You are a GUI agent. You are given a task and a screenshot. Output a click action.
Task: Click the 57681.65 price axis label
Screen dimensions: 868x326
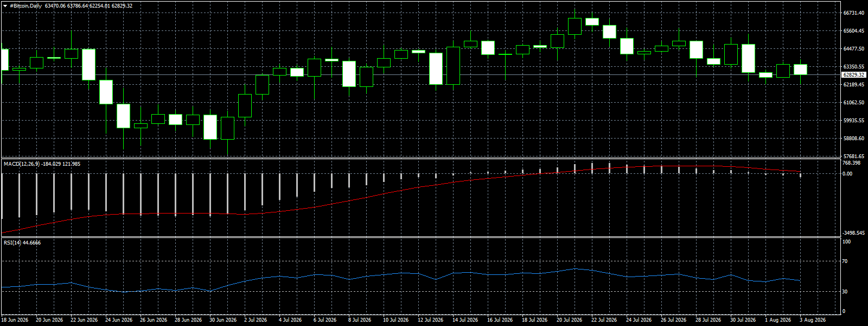(854, 156)
